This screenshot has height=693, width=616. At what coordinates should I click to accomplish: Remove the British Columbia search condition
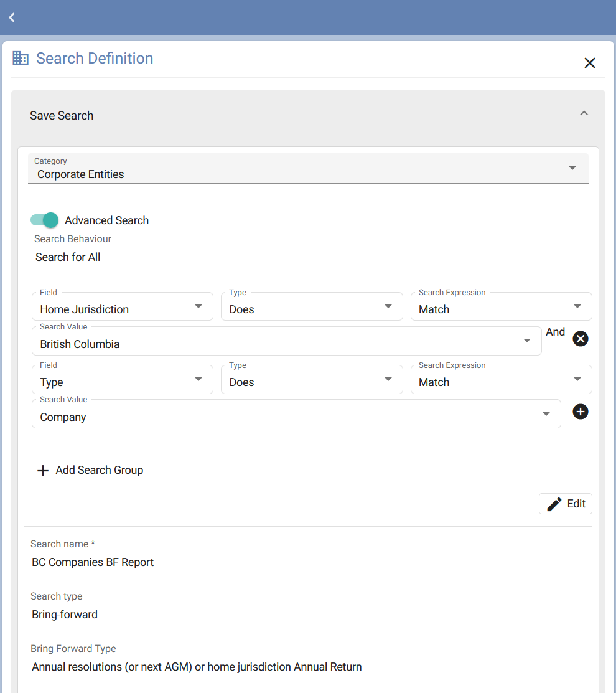click(x=580, y=339)
